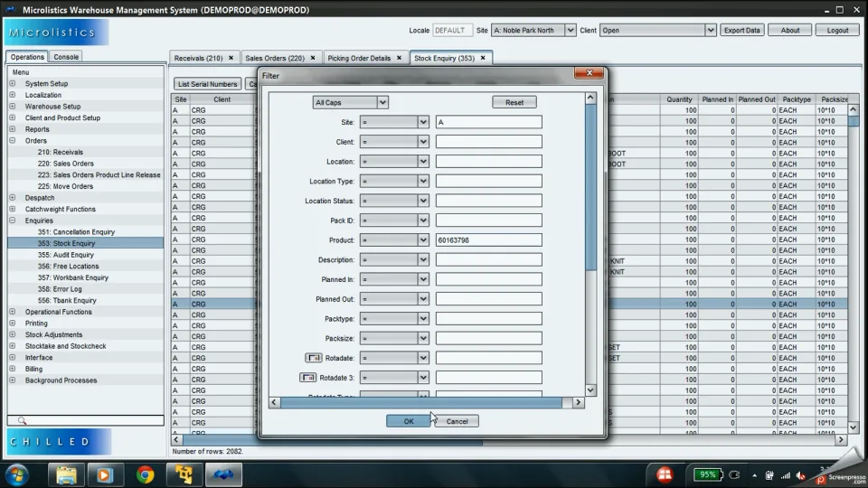868x488 pixels.
Task: Switch to the Receivals (210) tab
Action: [198, 58]
